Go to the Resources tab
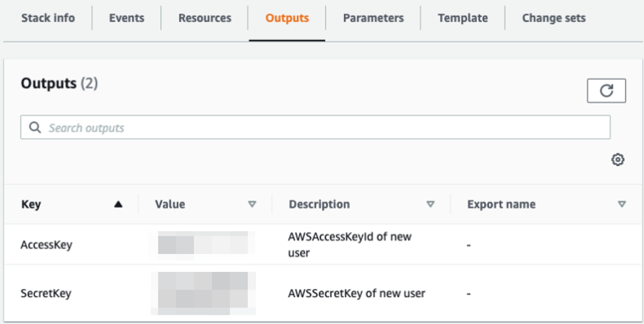The width and height of the screenshot is (644, 324). (204, 18)
